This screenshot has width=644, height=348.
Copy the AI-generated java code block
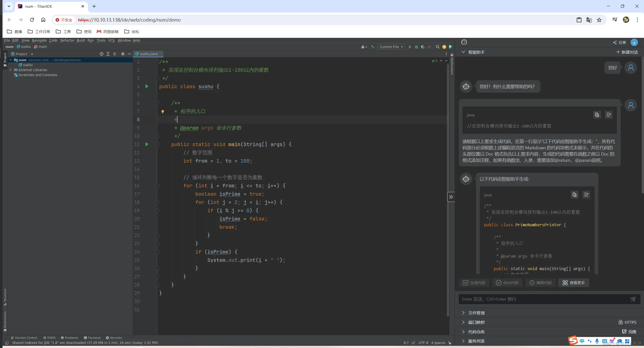tap(575, 194)
